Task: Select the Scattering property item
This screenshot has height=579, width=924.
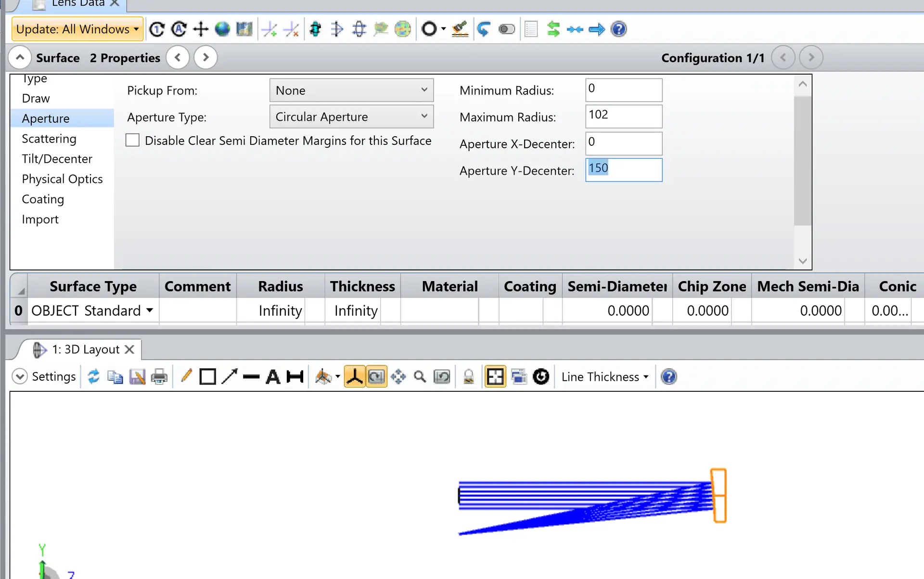Action: point(49,138)
